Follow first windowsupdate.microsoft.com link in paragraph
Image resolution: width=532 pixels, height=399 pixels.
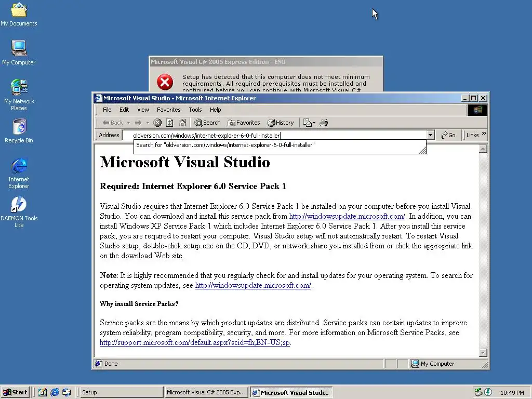click(x=347, y=216)
